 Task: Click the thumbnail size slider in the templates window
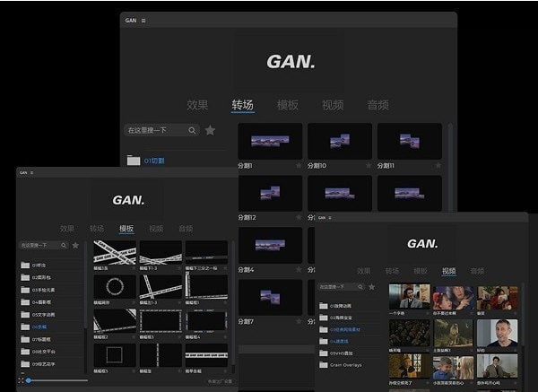click(58, 380)
